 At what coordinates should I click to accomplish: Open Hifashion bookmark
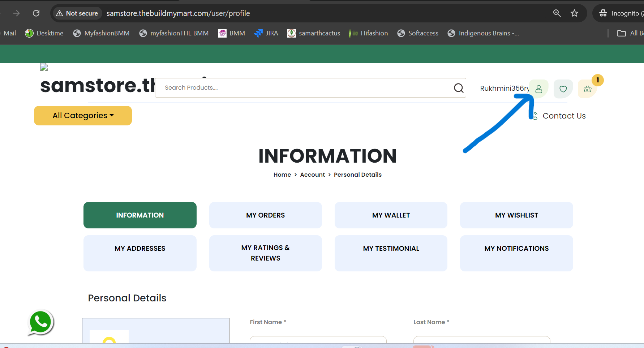[x=369, y=33]
